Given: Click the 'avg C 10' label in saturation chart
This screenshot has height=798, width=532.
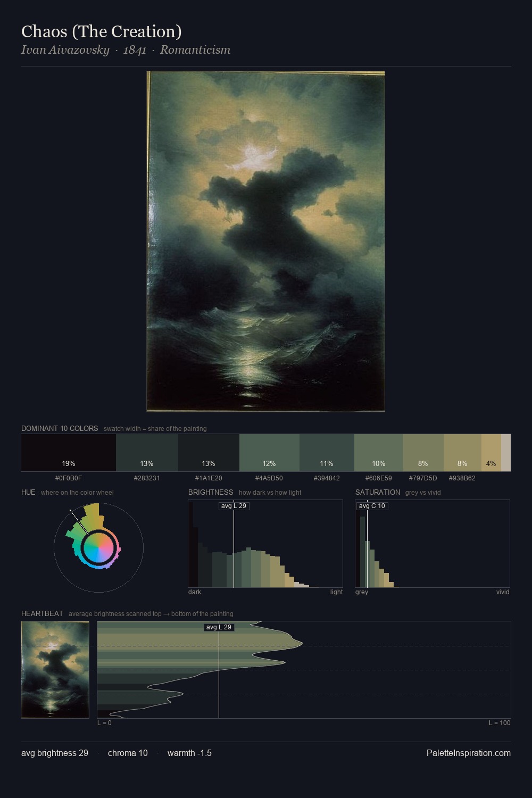Looking at the screenshot, I should click(372, 506).
